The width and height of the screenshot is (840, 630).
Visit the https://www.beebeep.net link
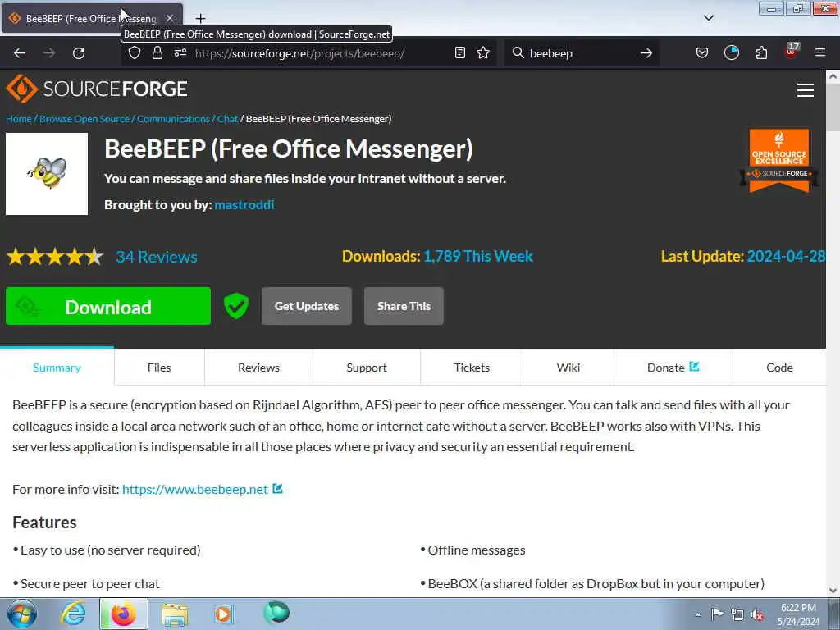(x=195, y=489)
